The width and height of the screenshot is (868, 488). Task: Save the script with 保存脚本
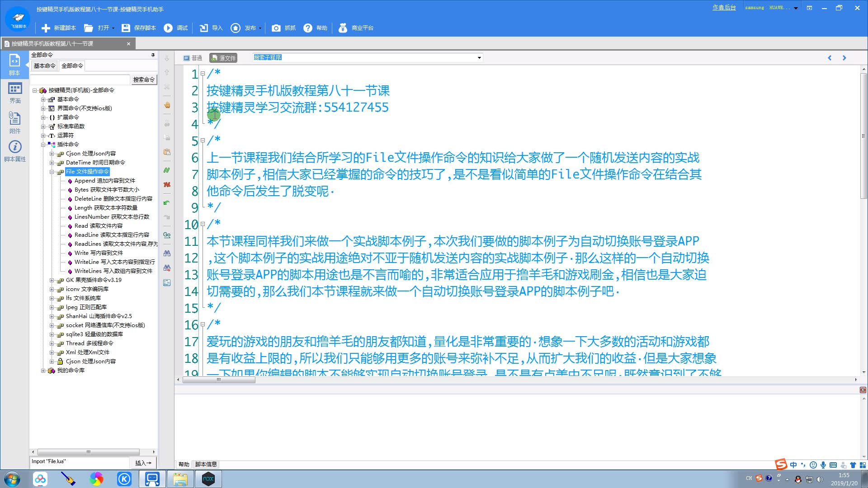pyautogui.click(x=139, y=28)
